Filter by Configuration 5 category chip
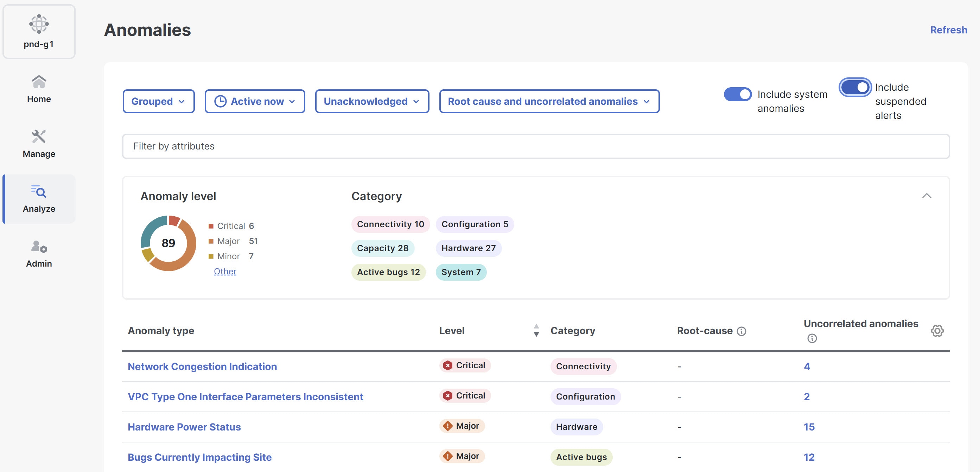The height and width of the screenshot is (472, 980). coord(475,224)
